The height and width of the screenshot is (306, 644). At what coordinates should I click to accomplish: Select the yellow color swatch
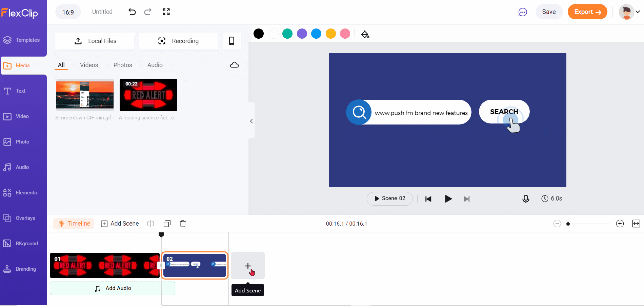pyautogui.click(x=331, y=34)
